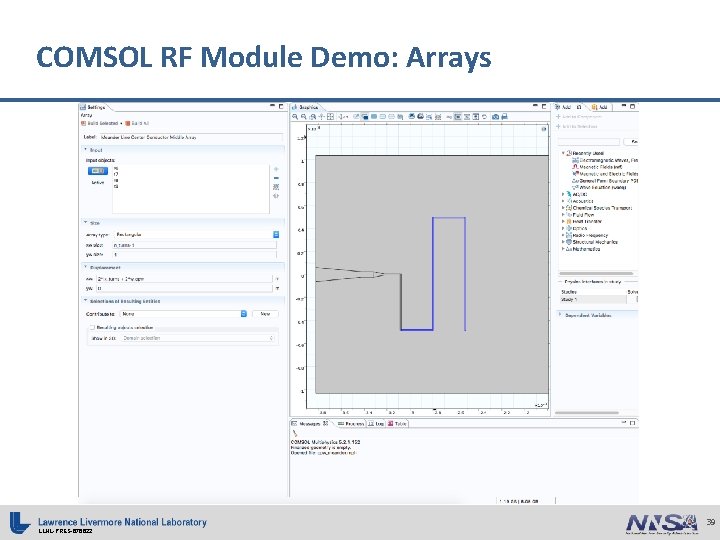This screenshot has width=720, height=540.
Task: Select Wave Equation (waeq) interface
Action: [x=599, y=187]
